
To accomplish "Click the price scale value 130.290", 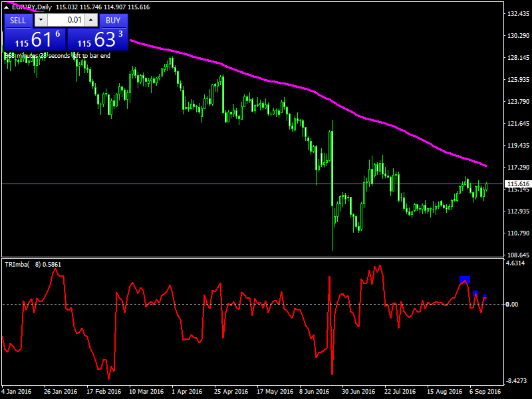I will 518,36.
